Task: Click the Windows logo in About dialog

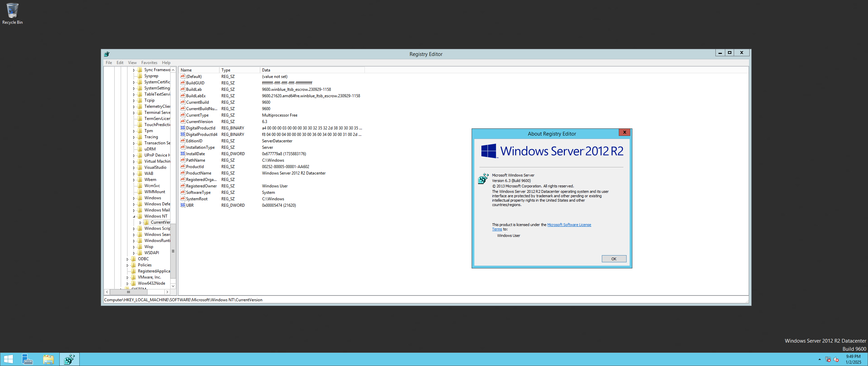Action: click(x=489, y=151)
